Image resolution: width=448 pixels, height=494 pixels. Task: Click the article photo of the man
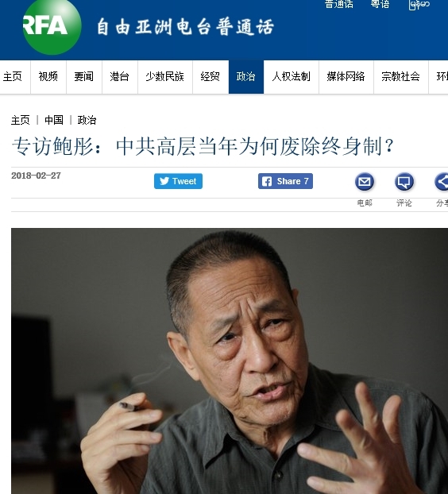click(230, 361)
